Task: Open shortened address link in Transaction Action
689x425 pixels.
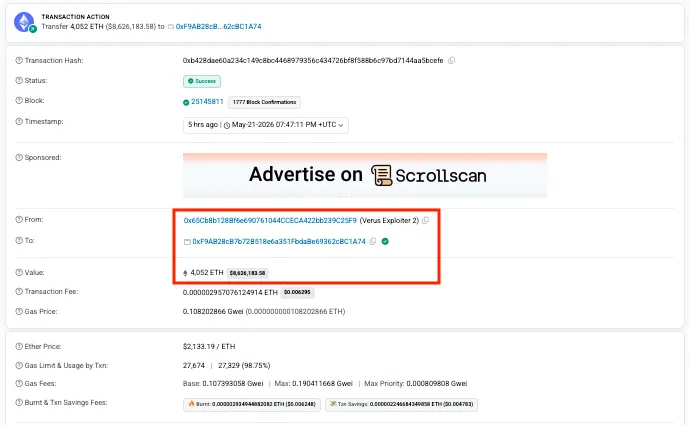Action: [218, 26]
